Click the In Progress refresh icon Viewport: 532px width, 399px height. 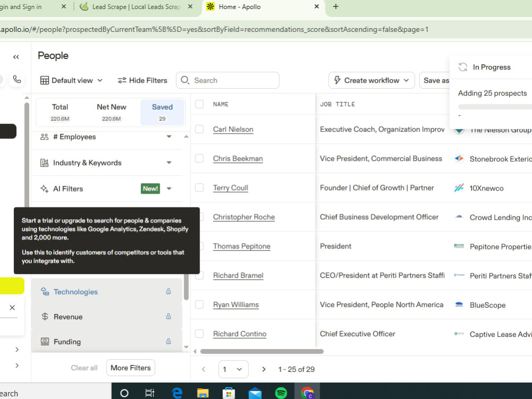point(463,67)
